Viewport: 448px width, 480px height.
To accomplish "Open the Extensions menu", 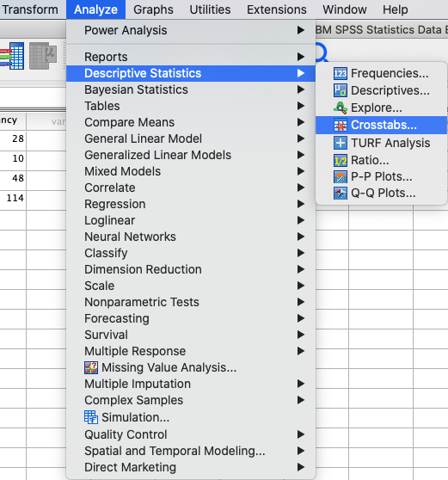I will pyautogui.click(x=277, y=9).
